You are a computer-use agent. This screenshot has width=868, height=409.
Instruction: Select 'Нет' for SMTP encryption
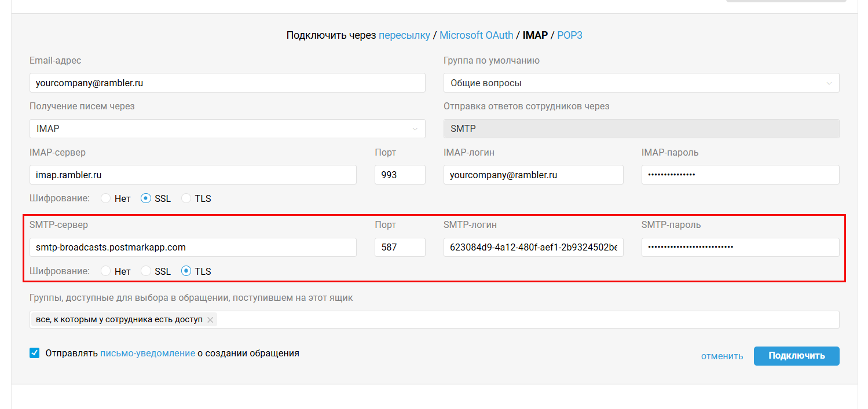(x=106, y=271)
